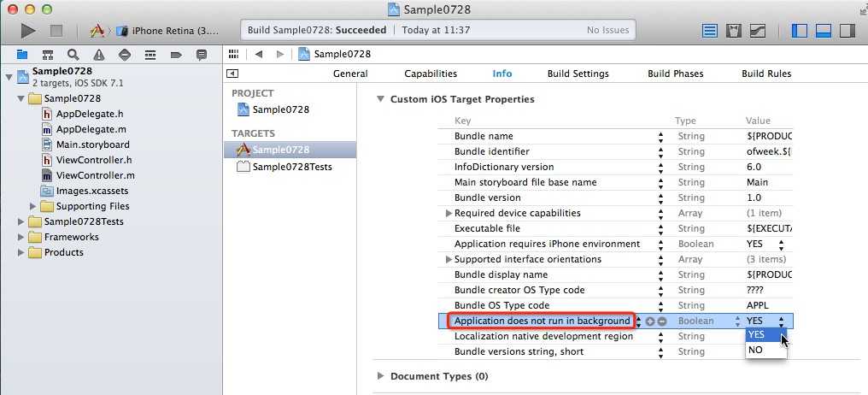Switch to the General tab
Image resolution: width=868 pixels, height=395 pixels.
point(350,74)
